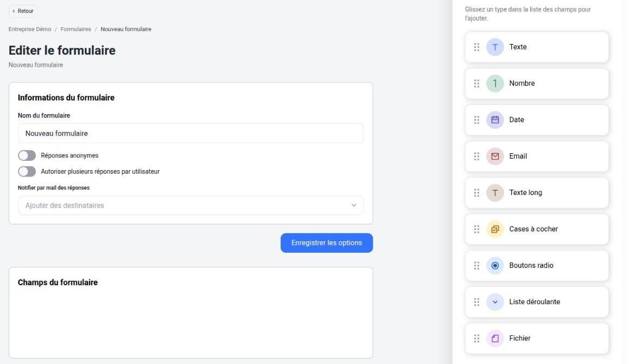Click the Texte field type icon
Viewport: 628px width, 364px height.
pyautogui.click(x=495, y=47)
